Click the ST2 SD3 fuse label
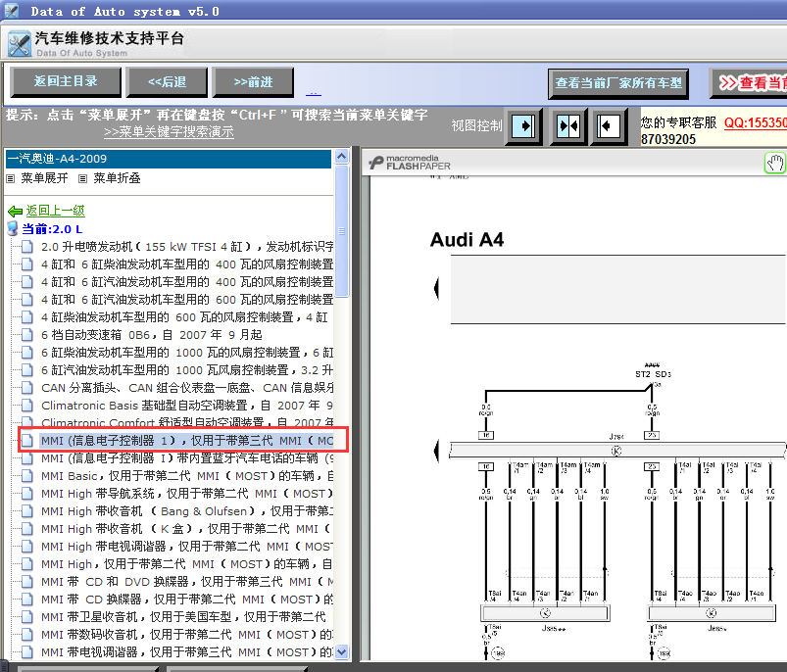787x672 pixels. (x=653, y=374)
